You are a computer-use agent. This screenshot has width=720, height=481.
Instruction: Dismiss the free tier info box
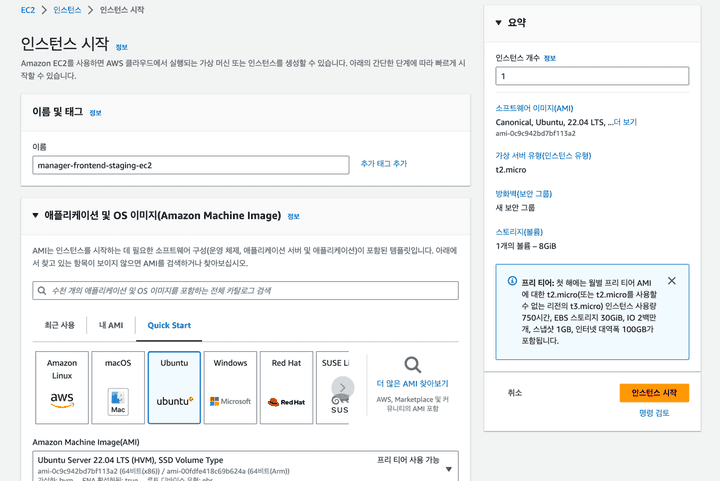click(671, 281)
